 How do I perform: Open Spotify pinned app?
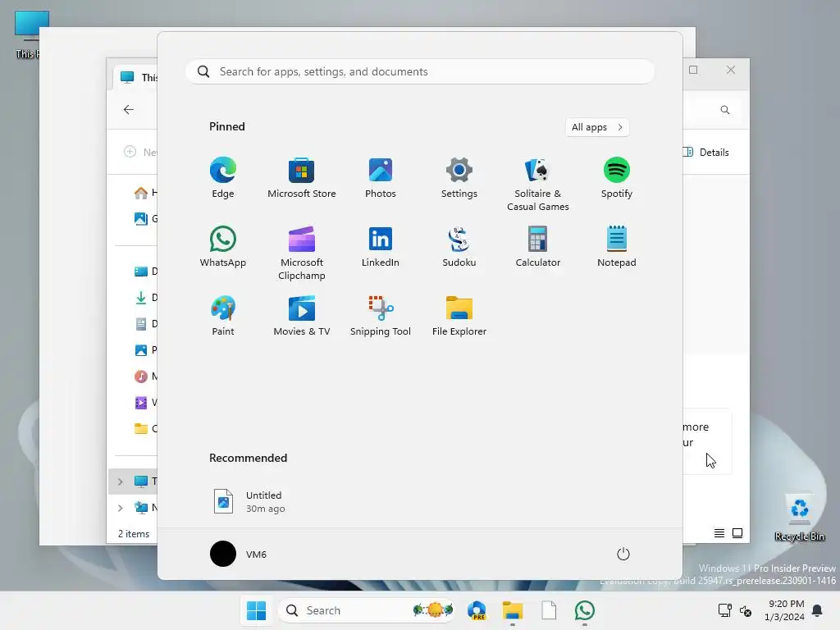point(617,178)
